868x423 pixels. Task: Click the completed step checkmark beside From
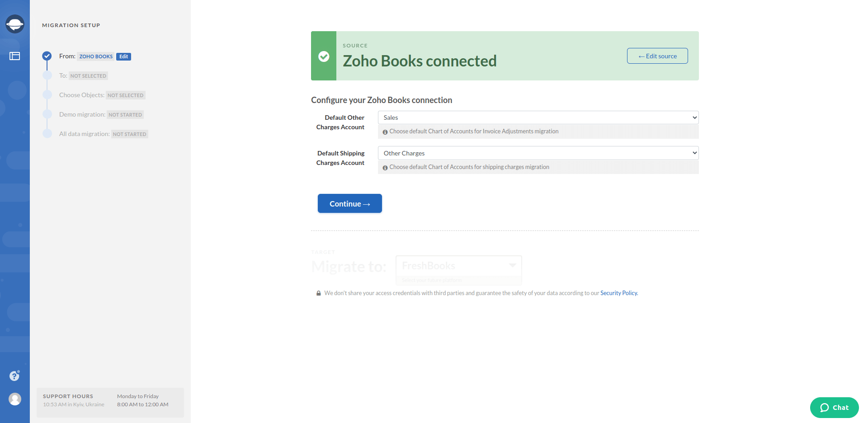47,56
